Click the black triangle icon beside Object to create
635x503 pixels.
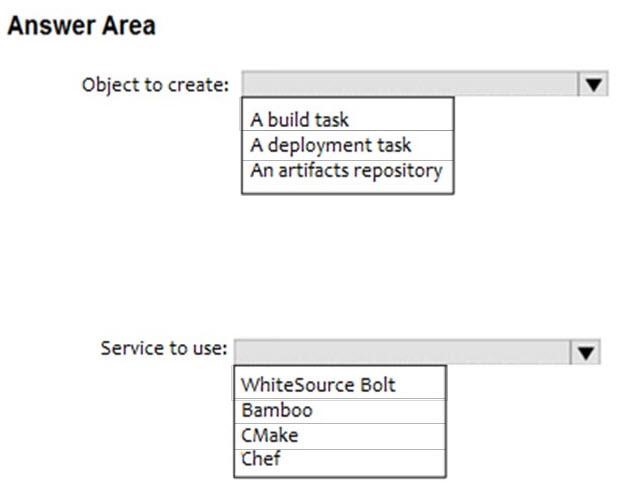click(x=593, y=85)
